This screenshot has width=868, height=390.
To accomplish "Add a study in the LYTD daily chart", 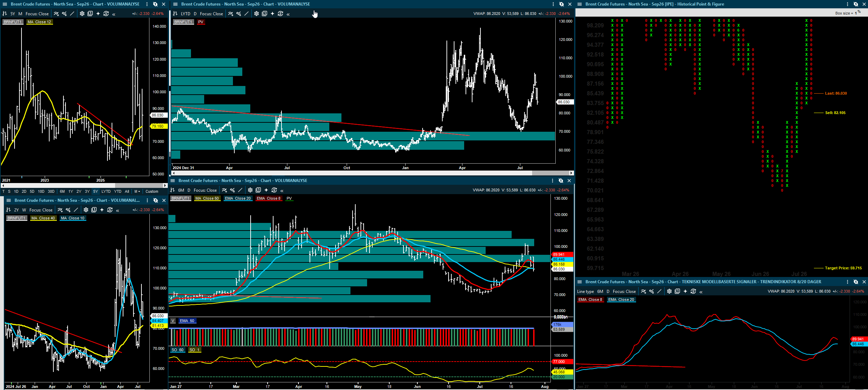I will tap(231, 14).
